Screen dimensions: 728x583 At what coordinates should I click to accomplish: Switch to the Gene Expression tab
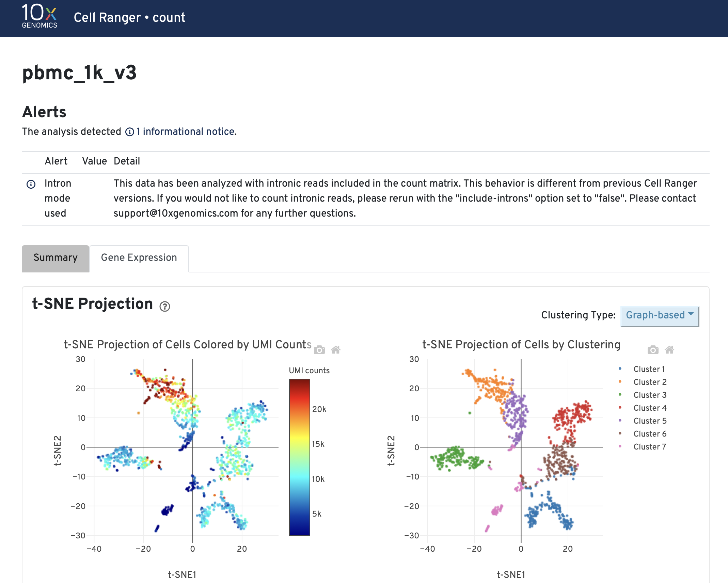(139, 258)
